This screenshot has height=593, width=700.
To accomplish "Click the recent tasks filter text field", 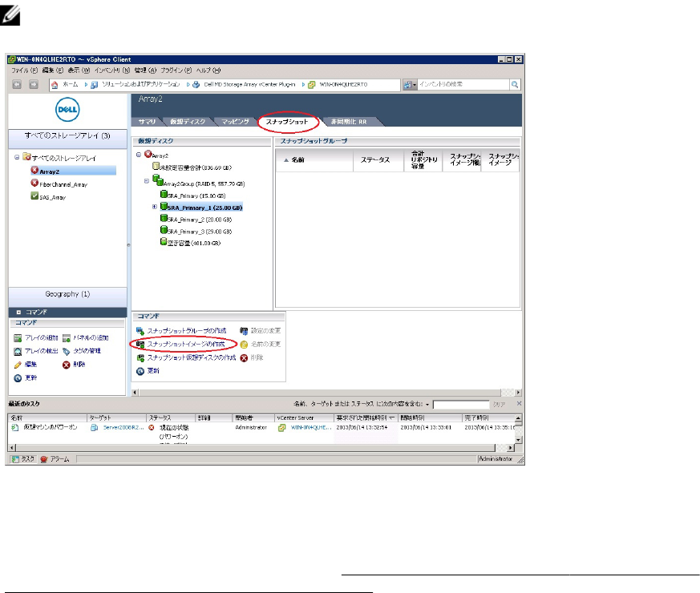I will tap(461, 404).
